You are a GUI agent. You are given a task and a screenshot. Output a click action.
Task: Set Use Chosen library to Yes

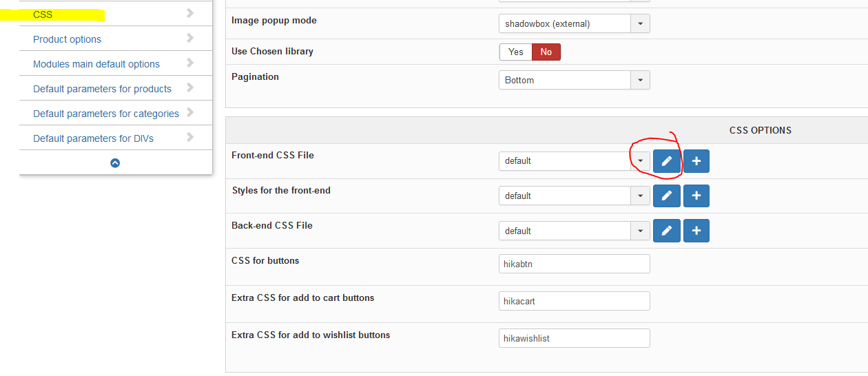[515, 52]
